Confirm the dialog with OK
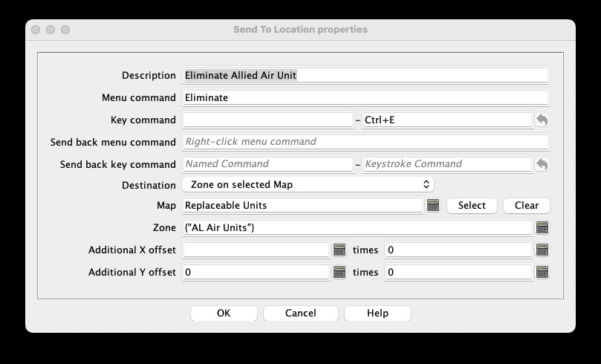The height and width of the screenshot is (364, 601). point(224,313)
